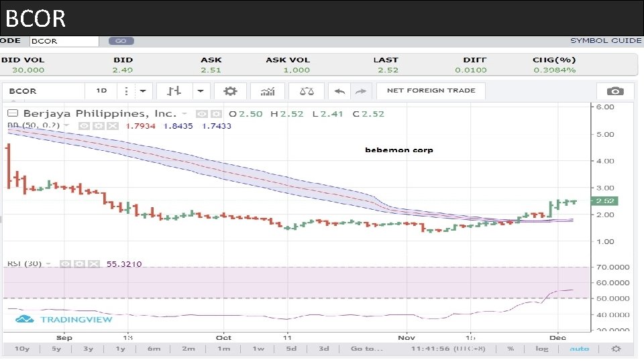Select the 10y time range
Viewport: 644px width, 362px height.
pos(22,349)
